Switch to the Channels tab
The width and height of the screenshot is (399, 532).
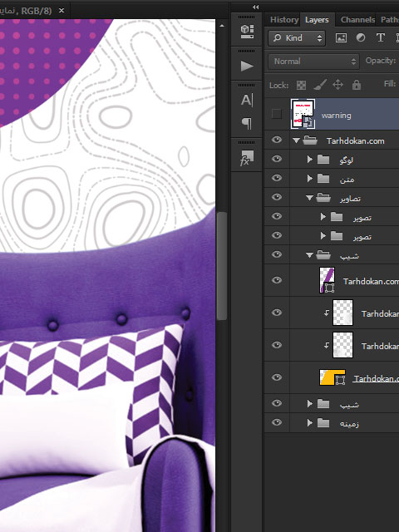pyautogui.click(x=357, y=20)
